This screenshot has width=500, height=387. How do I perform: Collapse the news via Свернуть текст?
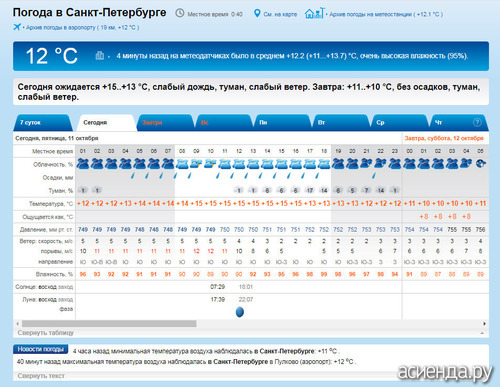(41, 376)
